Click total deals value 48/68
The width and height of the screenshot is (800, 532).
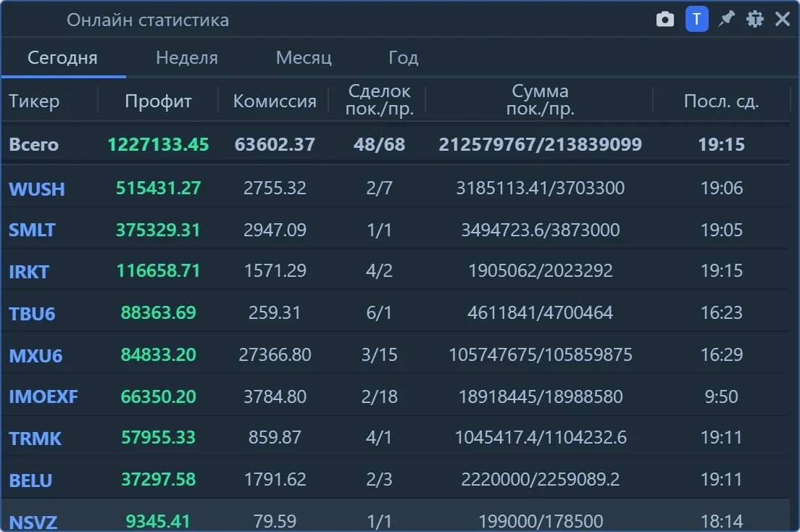tap(379, 144)
